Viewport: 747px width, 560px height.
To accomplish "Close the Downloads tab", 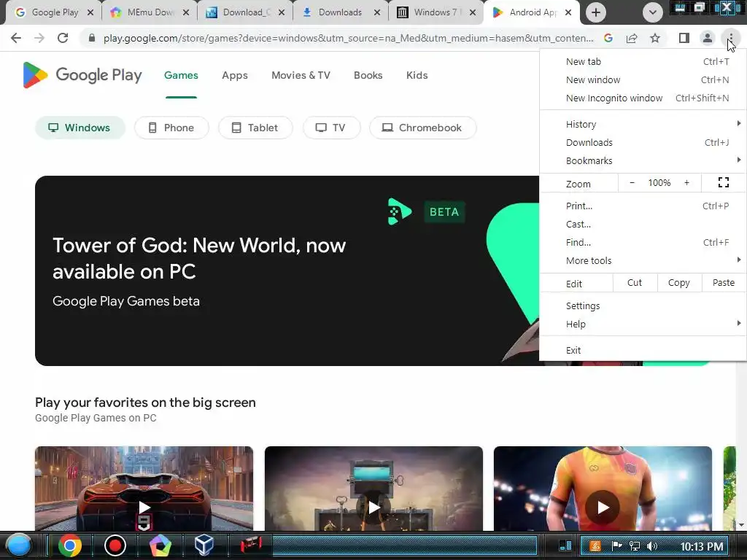I will [377, 12].
